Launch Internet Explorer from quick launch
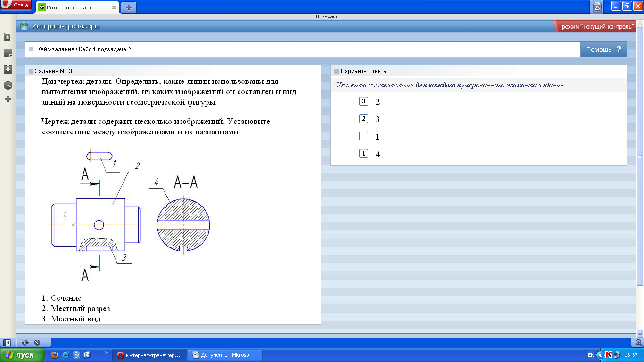644x362 pixels. [66, 355]
